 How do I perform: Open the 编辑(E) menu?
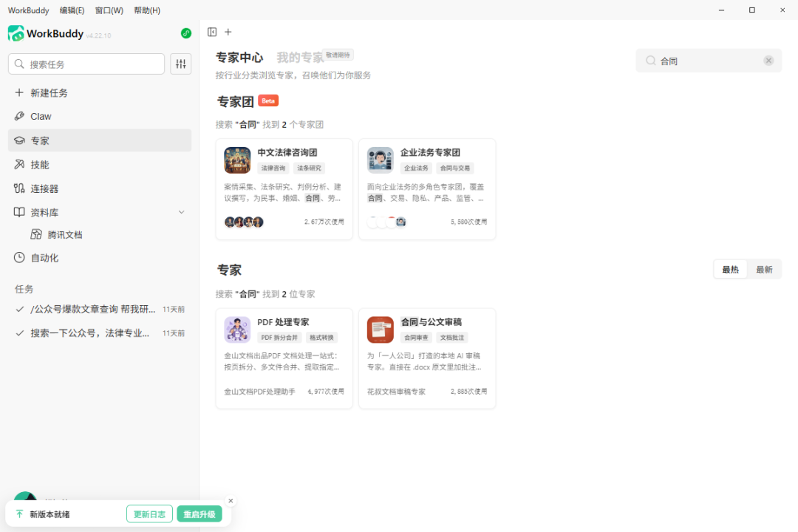click(72, 10)
